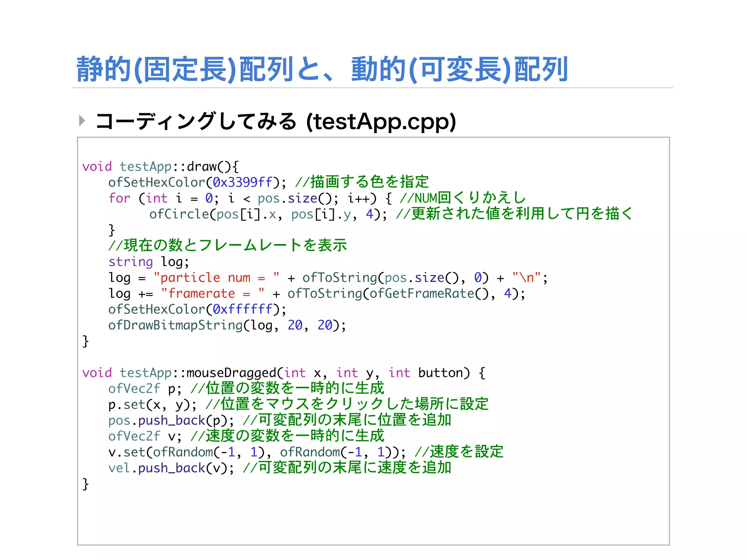The height and width of the screenshot is (560, 747).
Task: Click the comment //速度を設定
Action: pyautogui.click(x=459, y=452)
